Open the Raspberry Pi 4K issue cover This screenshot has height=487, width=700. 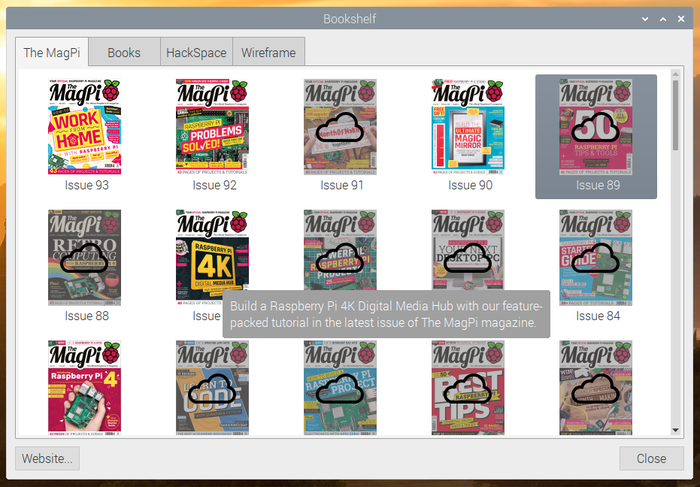tap(212, 257)
